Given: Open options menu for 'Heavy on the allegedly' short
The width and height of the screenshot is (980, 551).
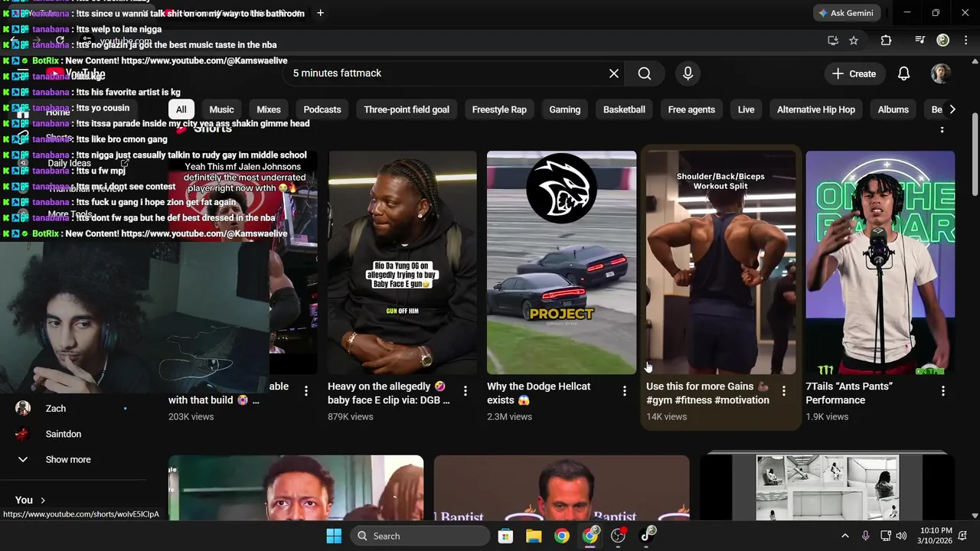Looking at the screenshot, I should (465, 391).
